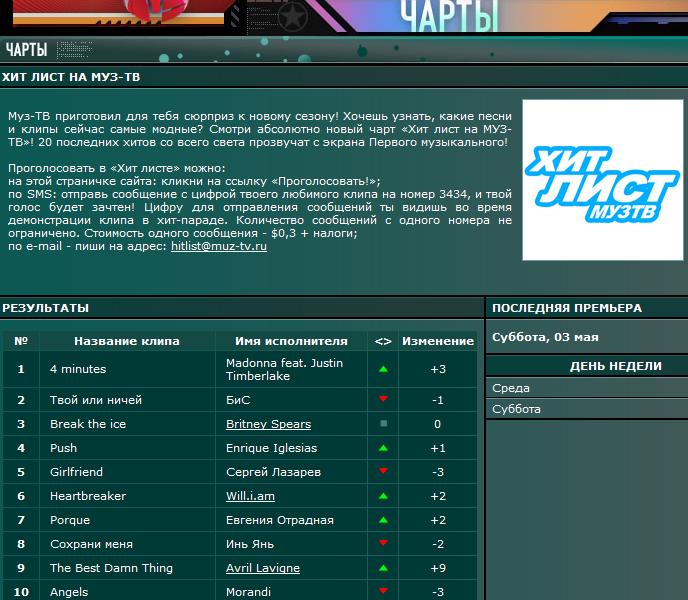Image resolution: width=688 pixels, height=600 pixels.
Task: Click the song title Girlfriend
Action: click(x=76, y=472)
